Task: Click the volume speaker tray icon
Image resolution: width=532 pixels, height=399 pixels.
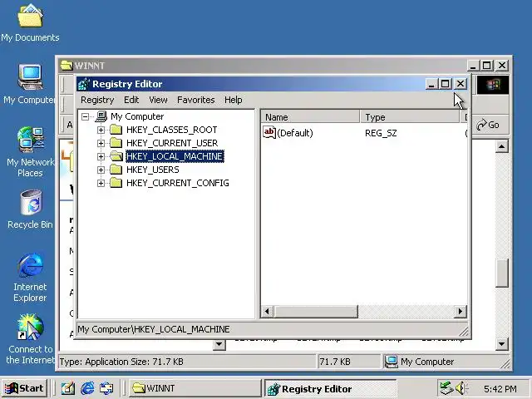Action: (x=461, y=388)
